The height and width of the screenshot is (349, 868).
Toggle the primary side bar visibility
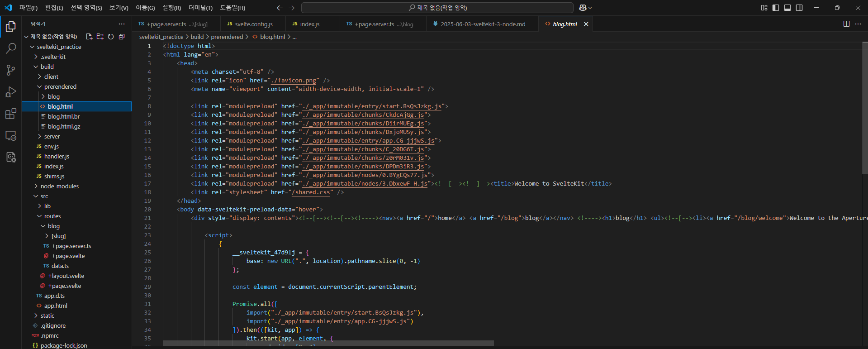coord(776,8)
